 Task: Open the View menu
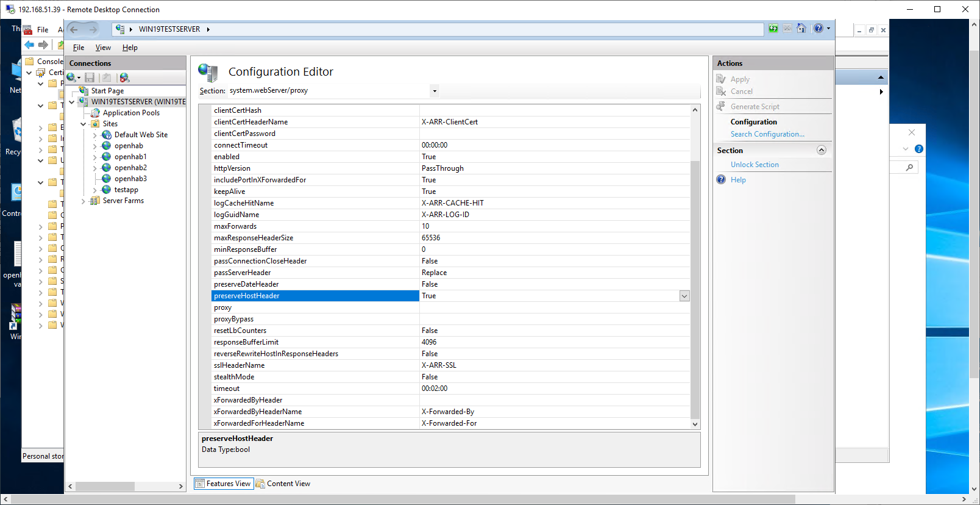point(103,48)
